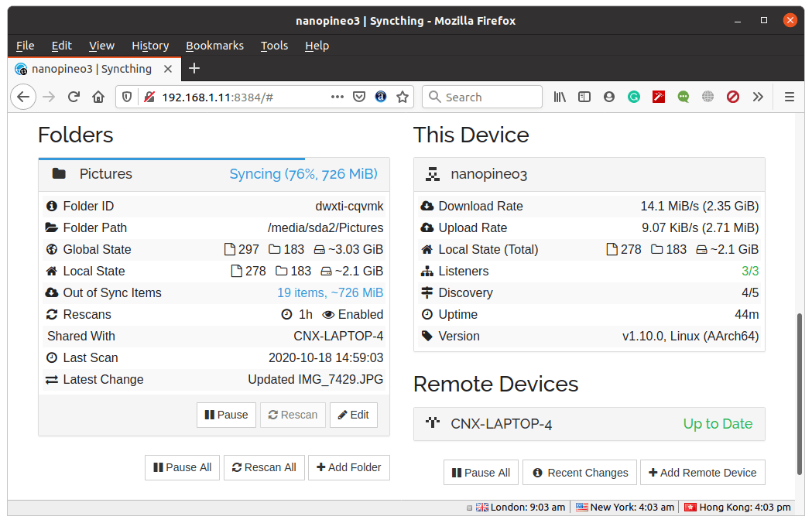The width and height of the screenshot is (812, 523).
Task: Show more toolbar extensions overflow chevron
Action: pyautogui.click(x=758, y=97)
